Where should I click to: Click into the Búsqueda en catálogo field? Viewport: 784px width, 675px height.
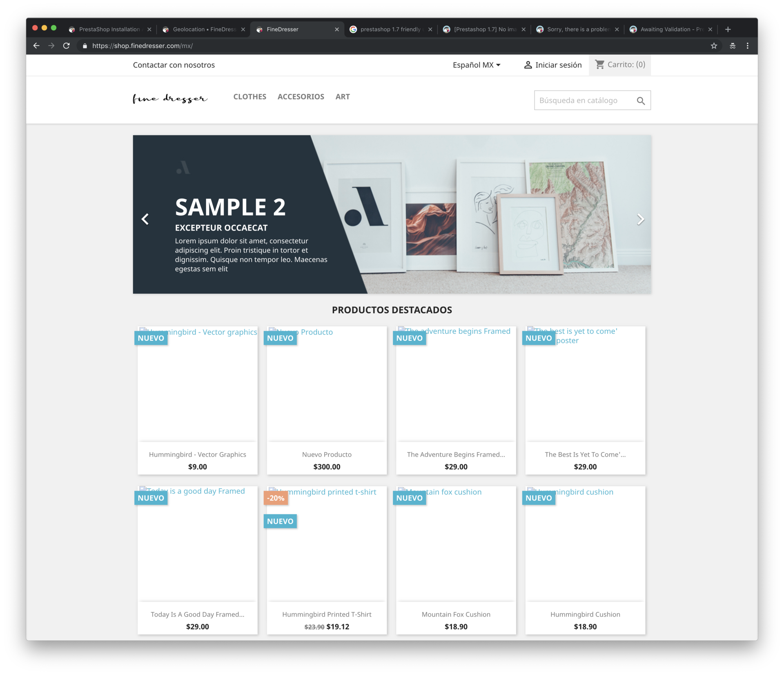click(x=584, y=100)
